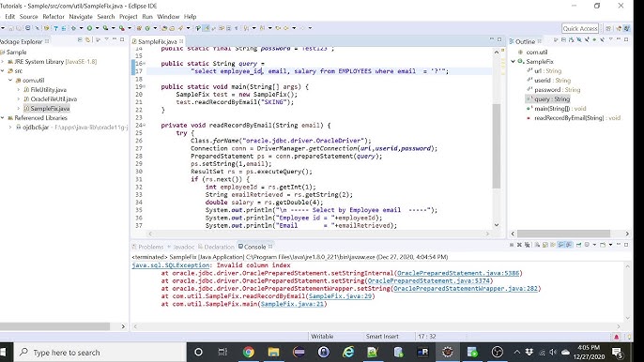Collapse the com.util package node
644x362 pixels.
[10, 81]
